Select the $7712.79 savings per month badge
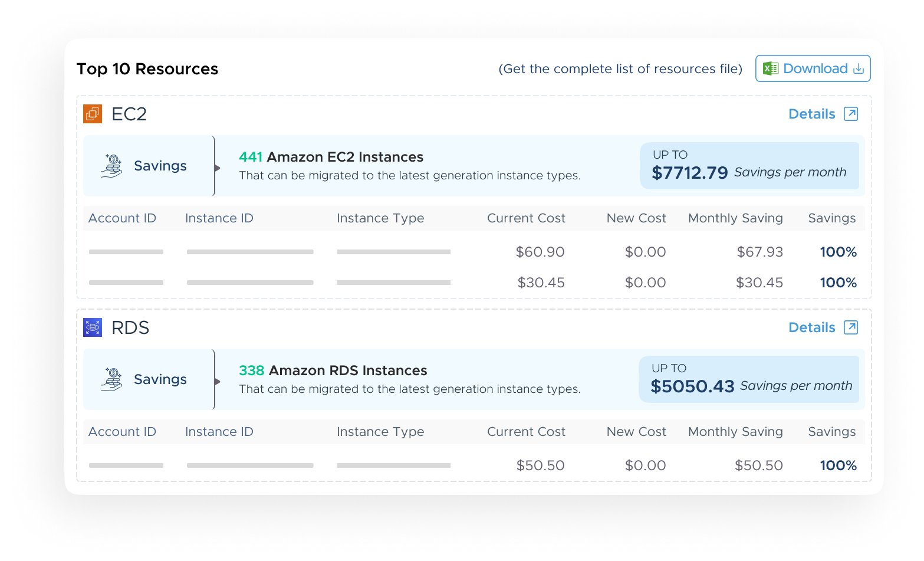The width and height of the screenshot is (924, 561). (749, 166)
